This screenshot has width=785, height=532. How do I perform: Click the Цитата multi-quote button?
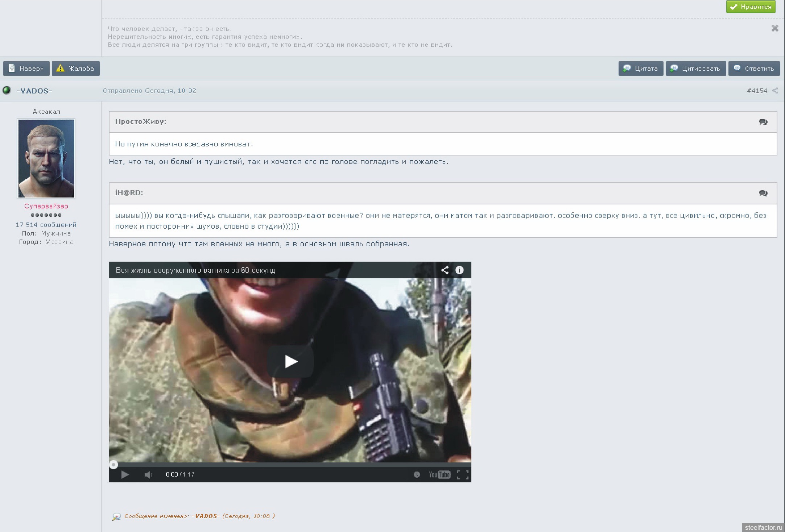pyautogui.click(x=641, y=68)
